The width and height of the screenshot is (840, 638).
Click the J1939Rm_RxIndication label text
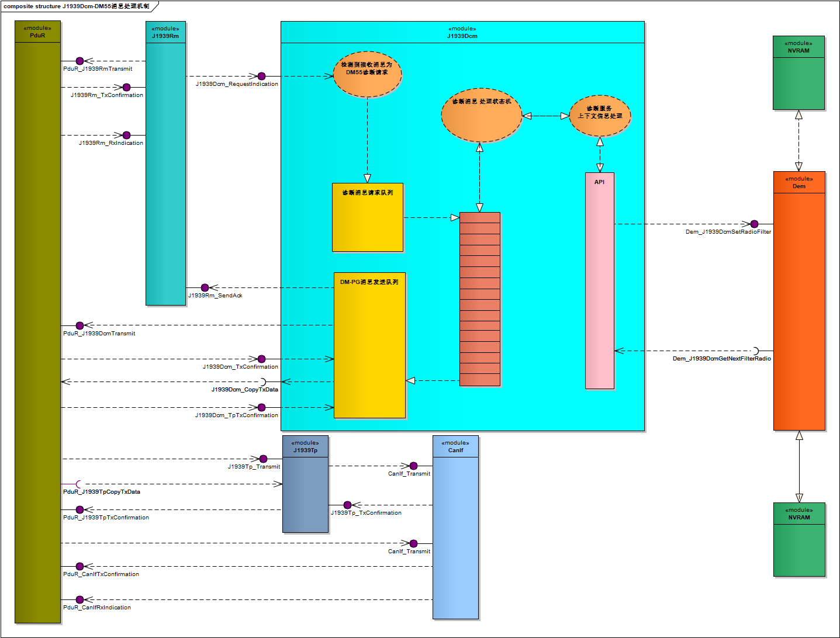[111, 143]
